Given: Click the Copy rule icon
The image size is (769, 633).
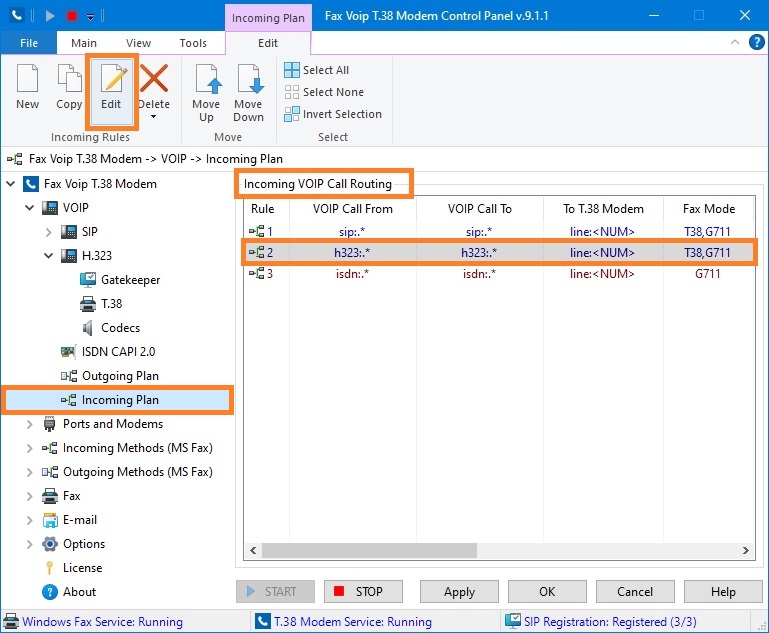Looking at the screenshot, I should coord(69,78).
